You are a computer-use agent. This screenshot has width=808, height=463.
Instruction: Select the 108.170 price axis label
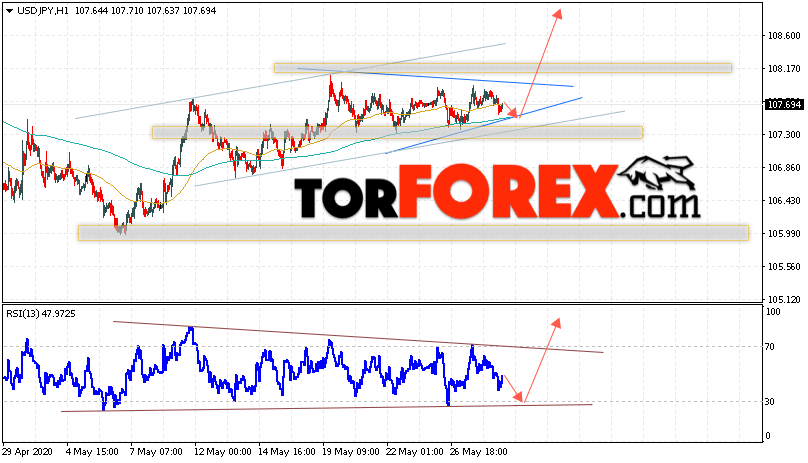point(784,69)
